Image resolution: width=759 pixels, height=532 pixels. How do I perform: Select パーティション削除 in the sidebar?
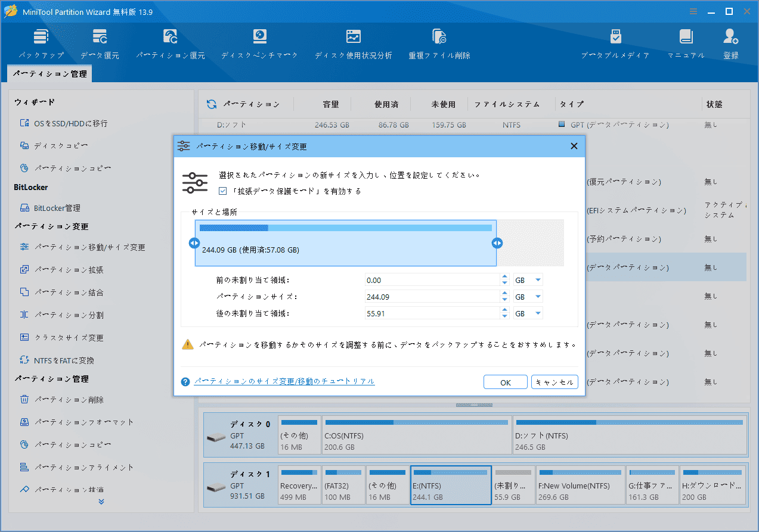(x=61, y=400)
